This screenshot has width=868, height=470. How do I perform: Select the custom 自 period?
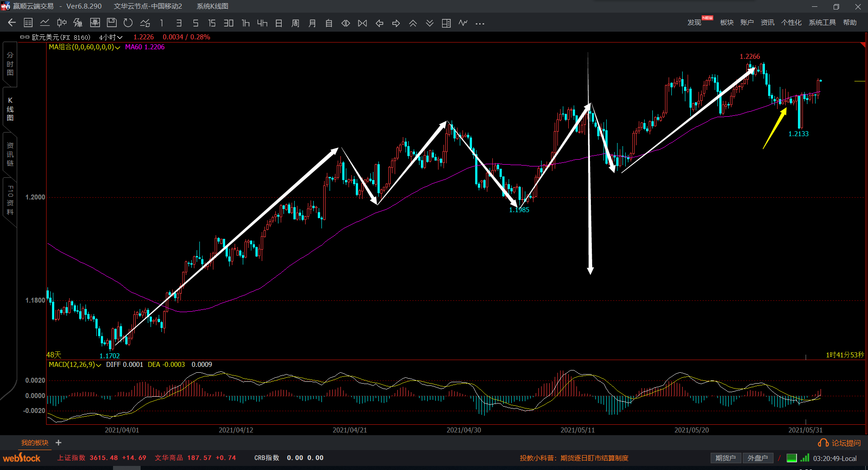click(x=329, y=23)
